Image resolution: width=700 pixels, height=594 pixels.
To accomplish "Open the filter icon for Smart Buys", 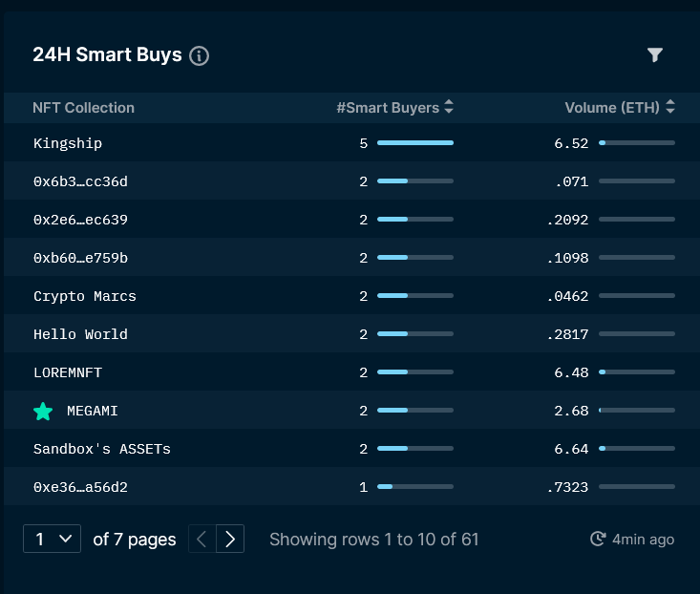I will [x=655, y=54].
